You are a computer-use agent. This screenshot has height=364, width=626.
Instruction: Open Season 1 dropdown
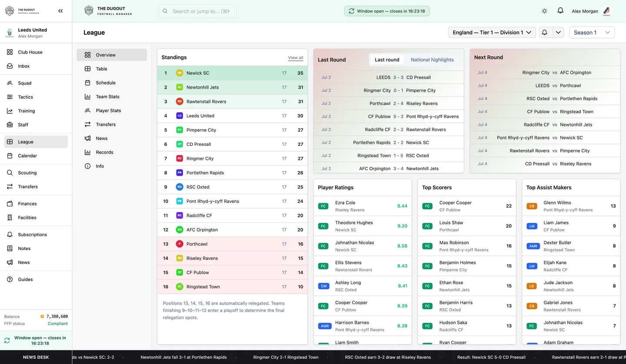(592, 33)
